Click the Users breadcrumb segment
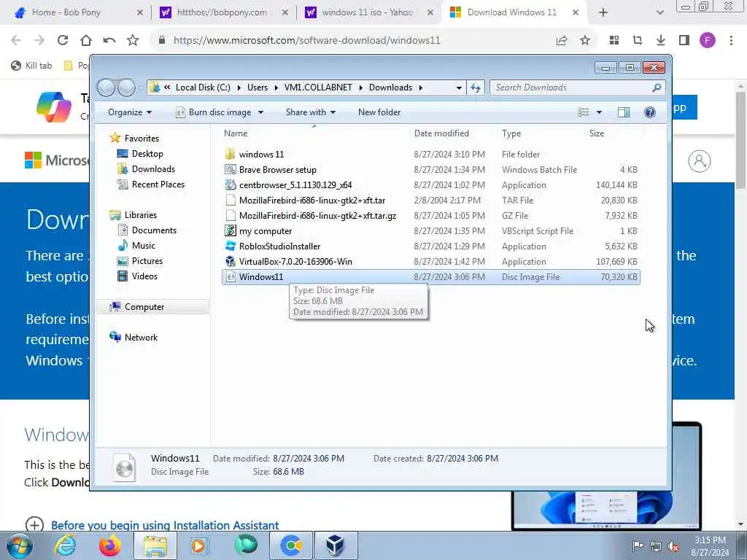 258,87
